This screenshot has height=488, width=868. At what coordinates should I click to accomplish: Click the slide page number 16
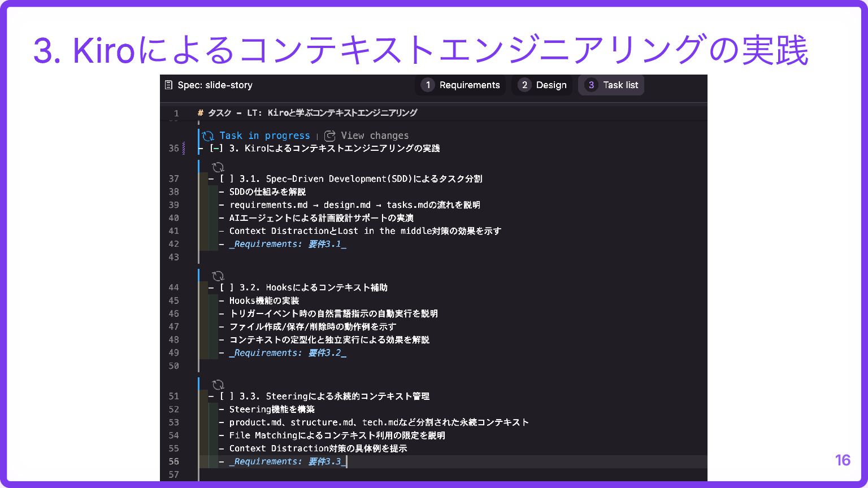[x=843, y=460]
